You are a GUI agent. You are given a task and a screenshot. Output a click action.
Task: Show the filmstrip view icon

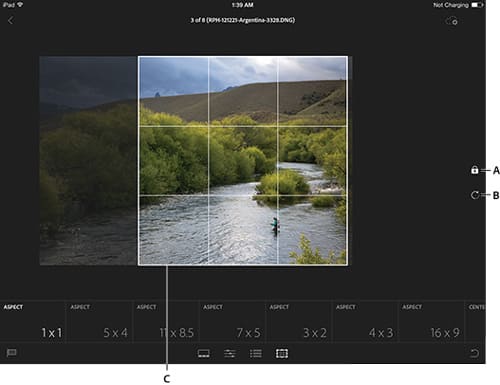click(x=204, y=353)
